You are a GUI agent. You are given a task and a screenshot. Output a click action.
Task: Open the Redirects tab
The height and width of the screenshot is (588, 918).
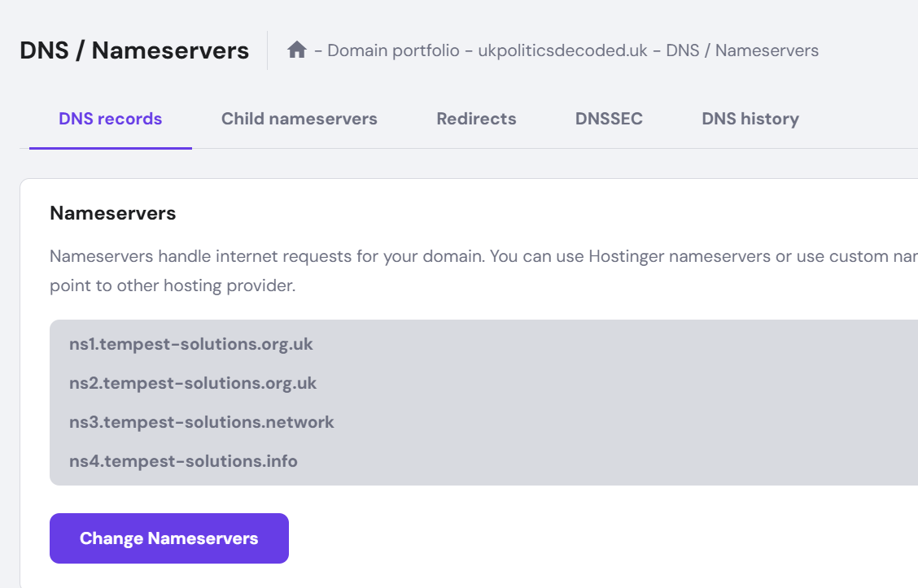coord(476,119)
